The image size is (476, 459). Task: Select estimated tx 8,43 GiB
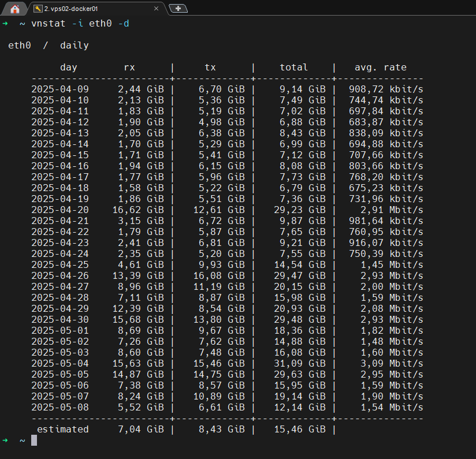(222, 429)
